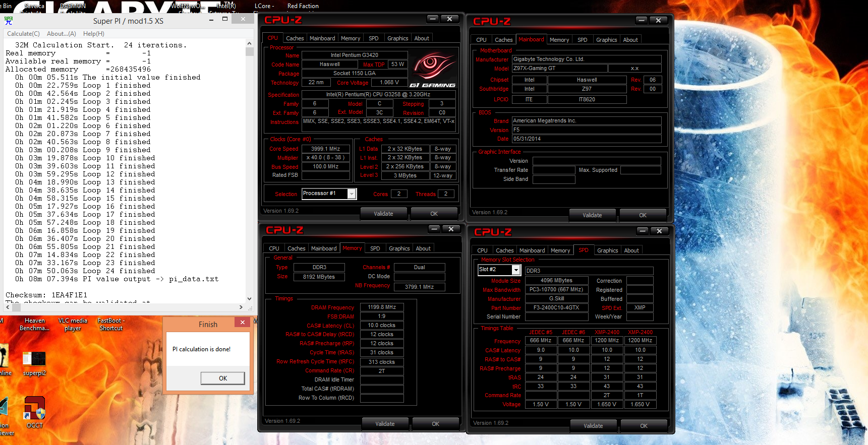Open About tab in CPU window

click(x=422, y=38)
